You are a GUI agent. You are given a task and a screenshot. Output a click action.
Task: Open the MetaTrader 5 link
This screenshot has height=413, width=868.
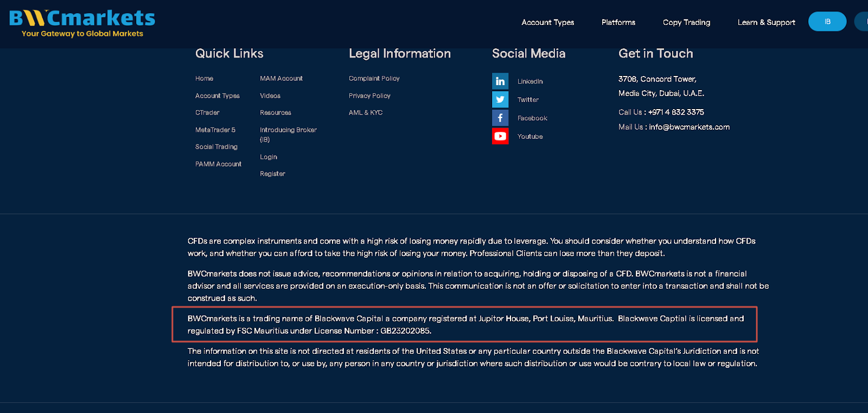point(215,130)
